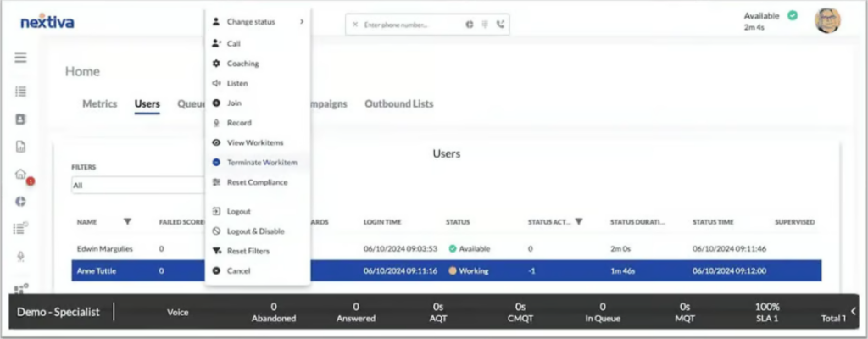Select Coaching in the context menu
The image size is (868, 339).
click(258, 64)
